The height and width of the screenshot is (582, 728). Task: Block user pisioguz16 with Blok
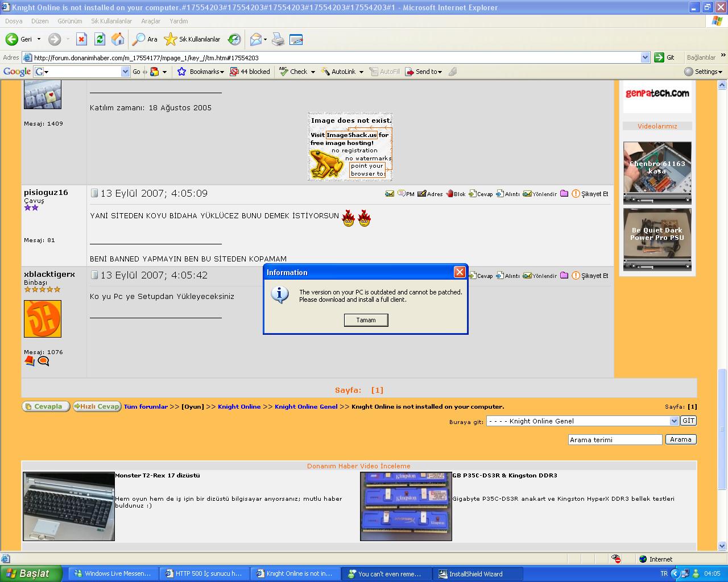(x=456, y=194)
